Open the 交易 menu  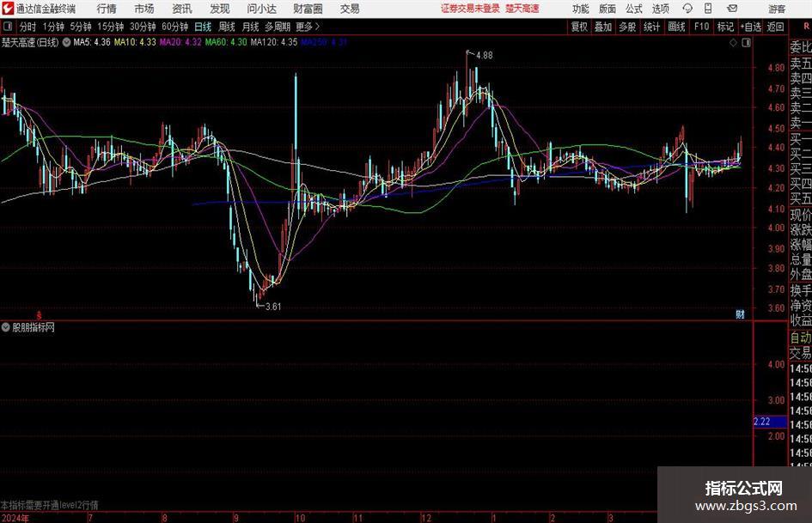coord(350,9)
